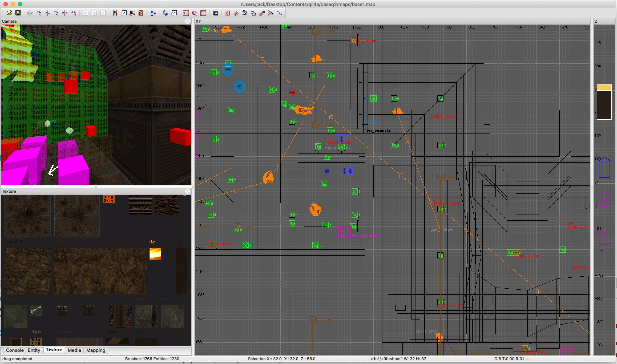This screenshot has height=364, width=617.
Task: Click the 'G:8 T:0.00 R:0 L:--' status text
Action: tap(512, 359)
